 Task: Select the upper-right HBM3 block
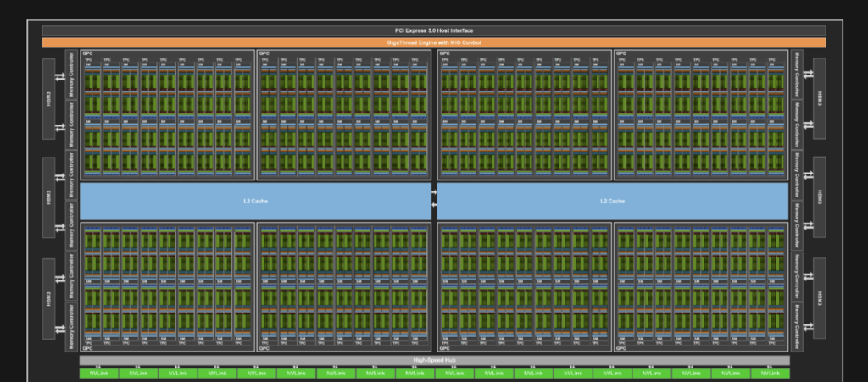(820, 98)
